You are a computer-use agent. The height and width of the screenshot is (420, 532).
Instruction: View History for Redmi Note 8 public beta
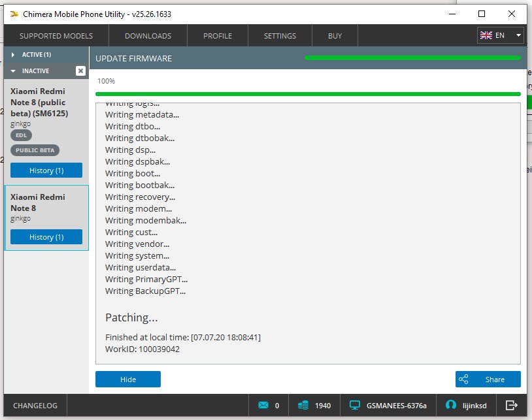click(46, 170)
